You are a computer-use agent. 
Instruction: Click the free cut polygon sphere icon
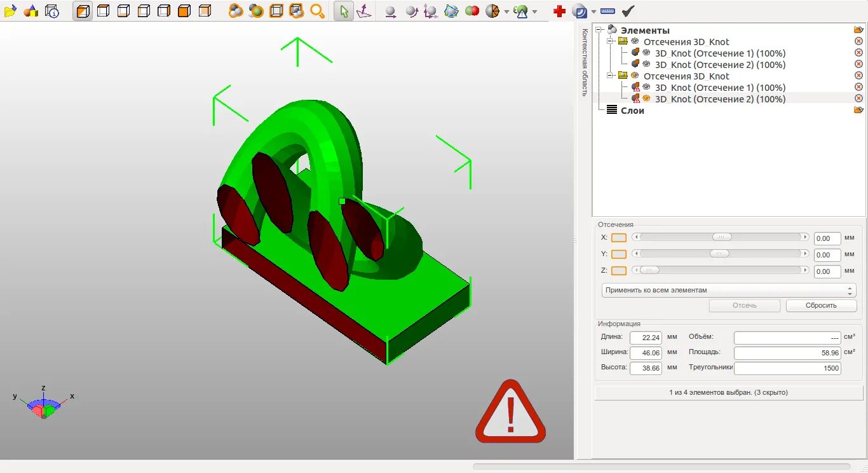point(451,11)
